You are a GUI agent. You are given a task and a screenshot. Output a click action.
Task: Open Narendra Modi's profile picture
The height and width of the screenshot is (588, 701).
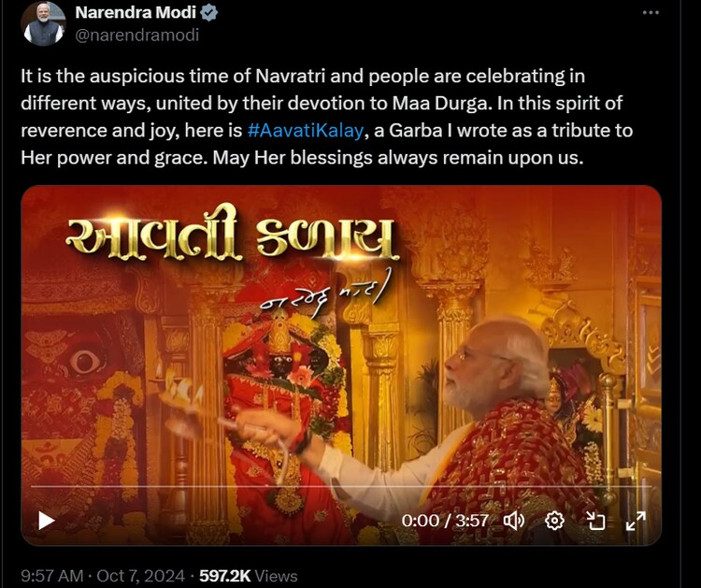[x=43, y=24]
